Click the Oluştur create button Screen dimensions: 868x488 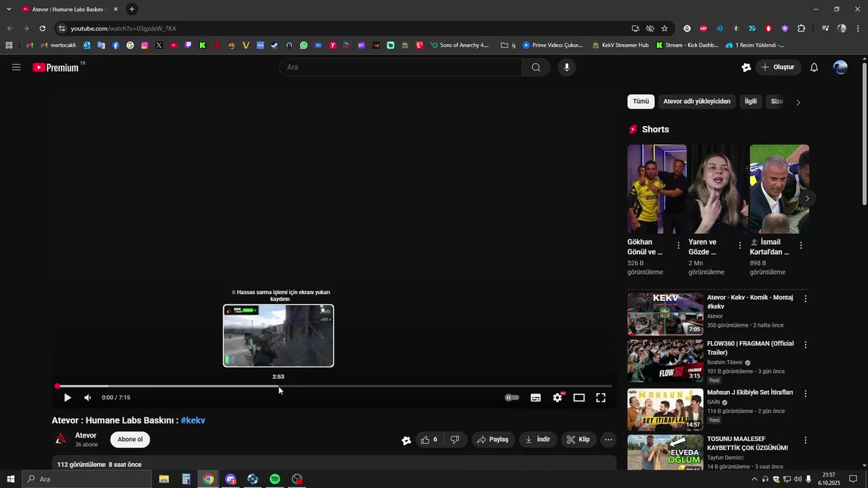pos(778,67)
